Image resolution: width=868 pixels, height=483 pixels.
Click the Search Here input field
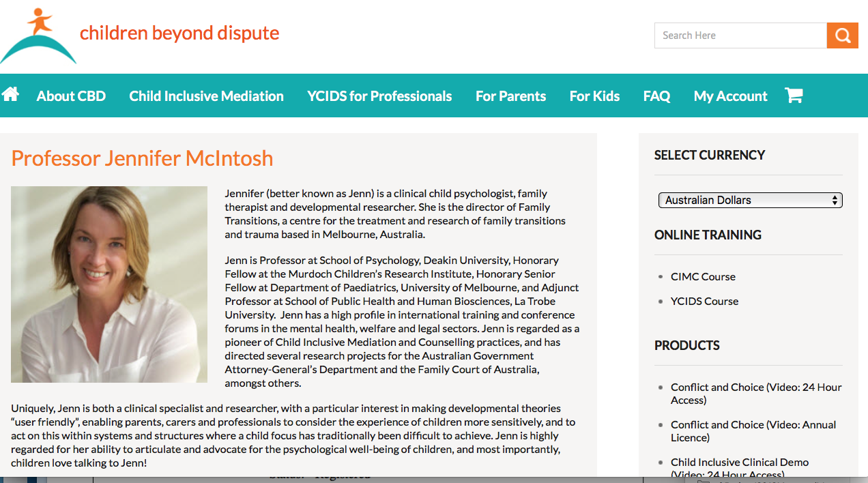[x=740, y=35]
